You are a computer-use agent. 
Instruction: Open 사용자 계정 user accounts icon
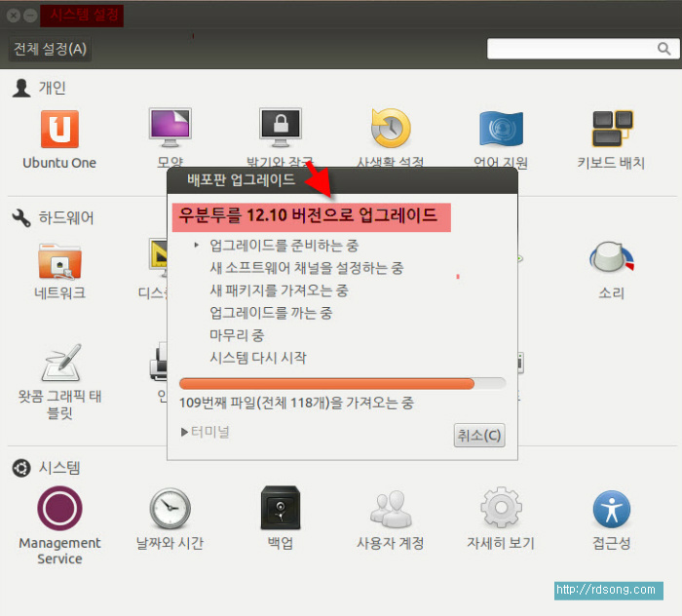[390, 510]
